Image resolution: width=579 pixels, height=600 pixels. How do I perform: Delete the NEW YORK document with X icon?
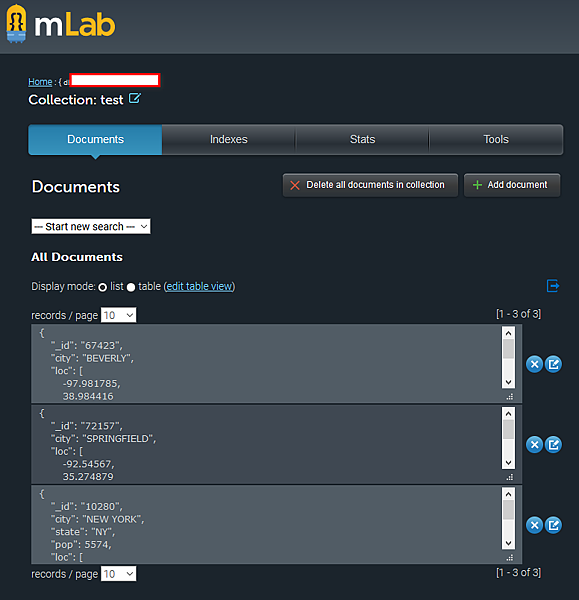[x=534, y=525]
